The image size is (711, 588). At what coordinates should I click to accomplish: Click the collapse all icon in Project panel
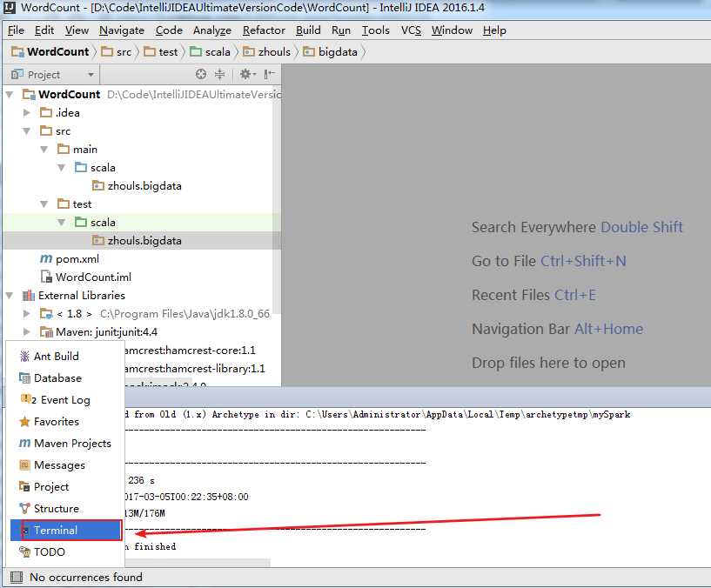point(220,74)
